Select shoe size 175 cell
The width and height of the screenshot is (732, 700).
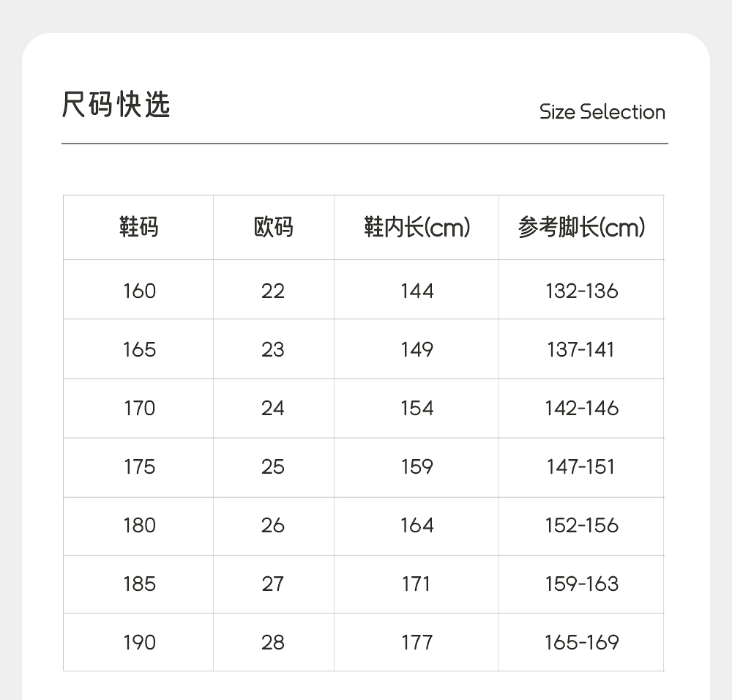click(139, 466)
